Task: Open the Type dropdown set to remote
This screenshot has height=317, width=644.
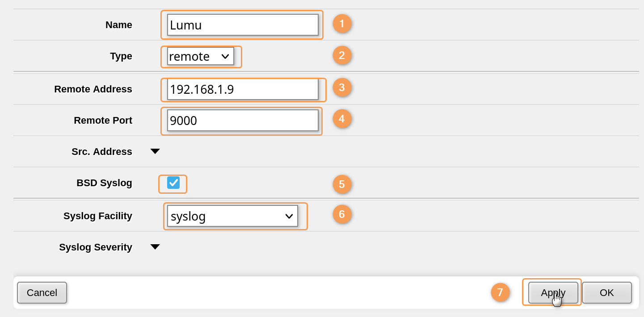Action: (x=200, y=56)
